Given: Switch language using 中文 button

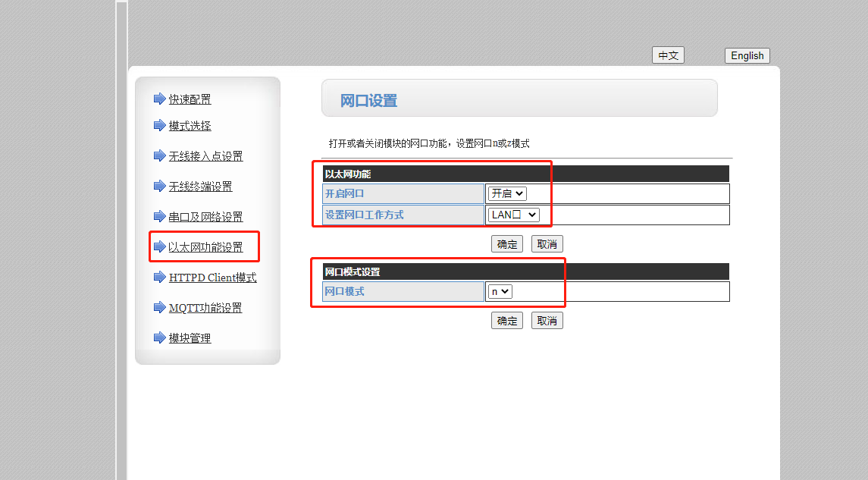Looking at the screenshot, I should pos(668,55).
